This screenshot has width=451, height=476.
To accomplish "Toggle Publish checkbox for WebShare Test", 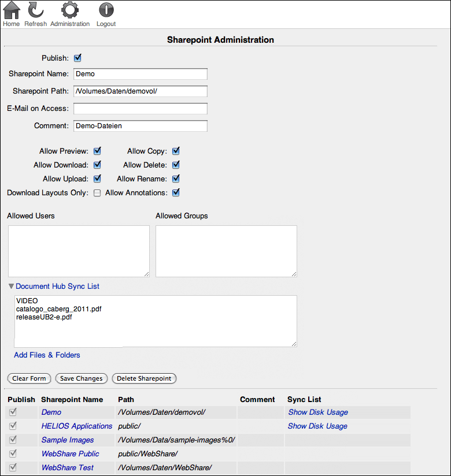I will coord(13,467).
